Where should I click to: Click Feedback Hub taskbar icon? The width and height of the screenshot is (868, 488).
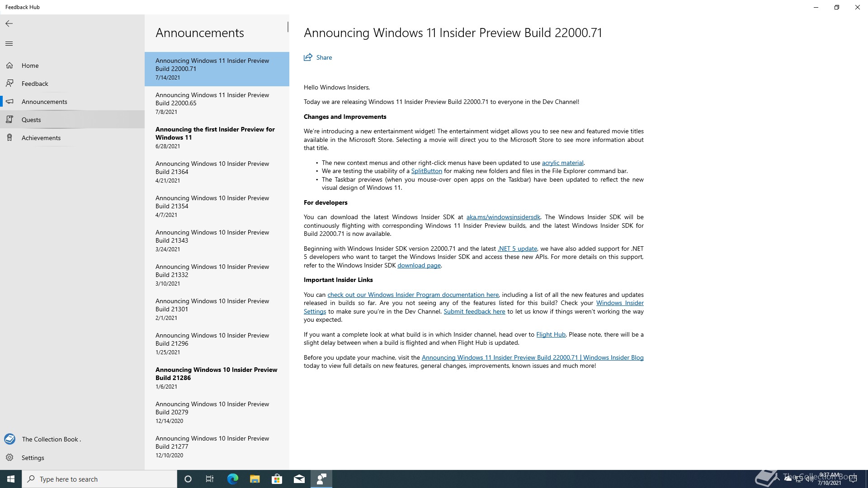321,479
